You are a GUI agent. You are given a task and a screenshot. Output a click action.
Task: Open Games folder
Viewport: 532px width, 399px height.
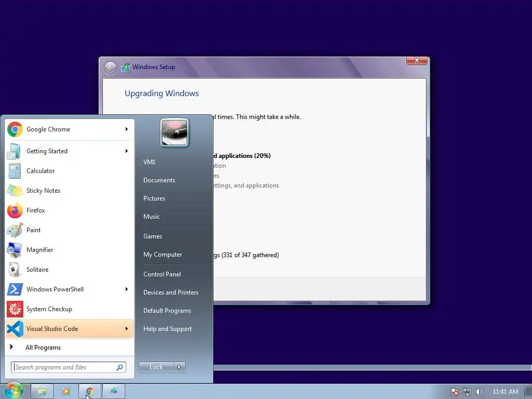pyautogui.click(x=153, y=236)
